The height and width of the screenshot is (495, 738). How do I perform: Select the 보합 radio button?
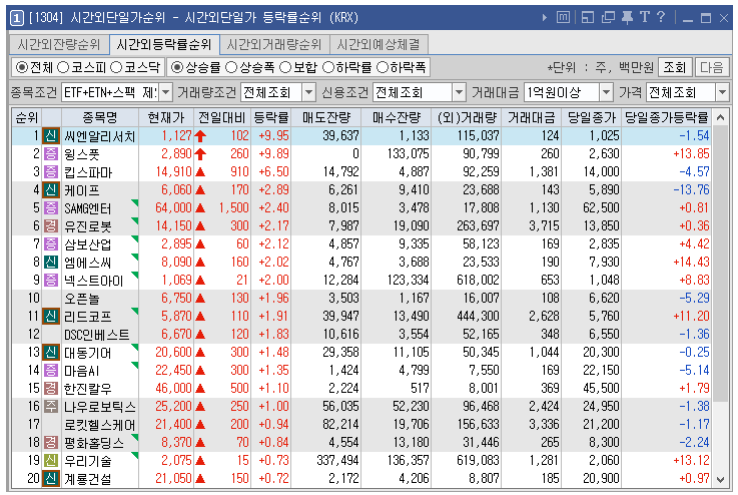click(x=286, y=67)
